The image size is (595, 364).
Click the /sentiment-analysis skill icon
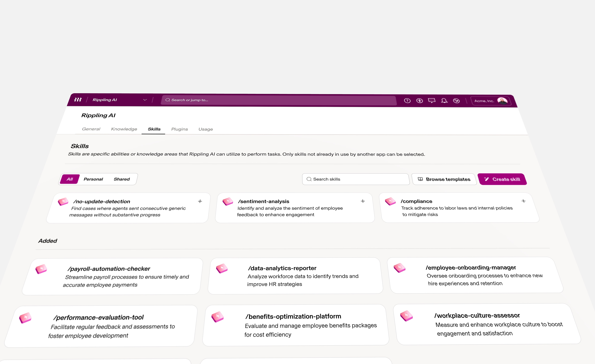228,201
